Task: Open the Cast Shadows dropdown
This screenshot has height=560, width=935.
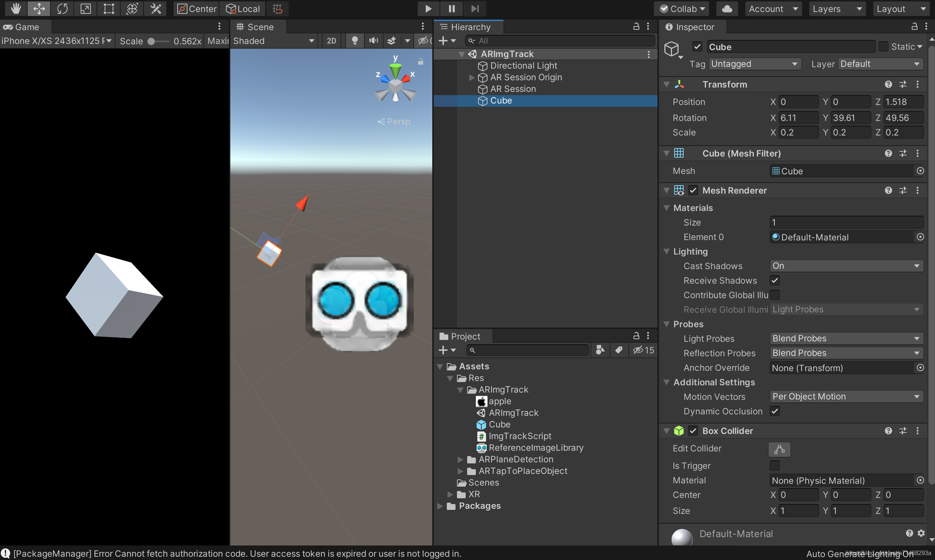Action: click(x=846, y=266)
